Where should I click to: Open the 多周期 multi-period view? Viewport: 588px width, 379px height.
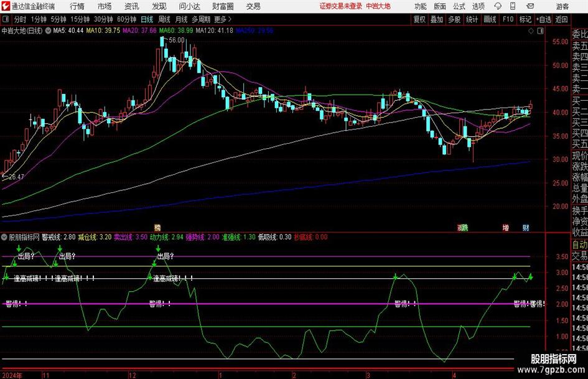(x=201, y=19)
